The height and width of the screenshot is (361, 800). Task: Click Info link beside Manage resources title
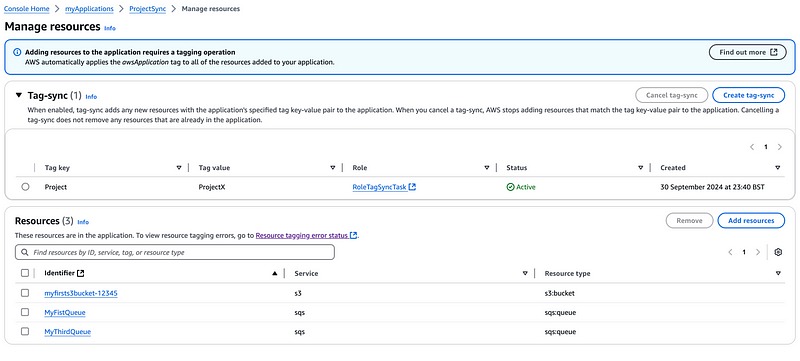(x=110, y=29)
